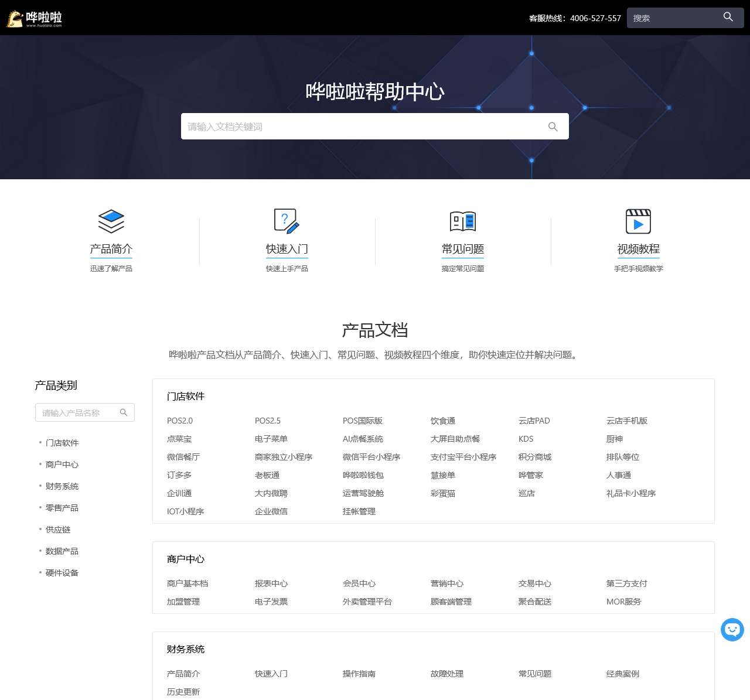This screenshot has width=750, height=700.
Task: Open the 快速入门 pencil icon
Action: tap(287, 221)
